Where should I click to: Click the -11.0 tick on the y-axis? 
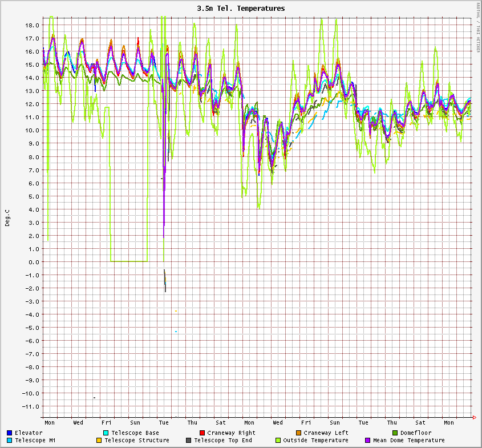pyautogui.click(x=31, y=406)
